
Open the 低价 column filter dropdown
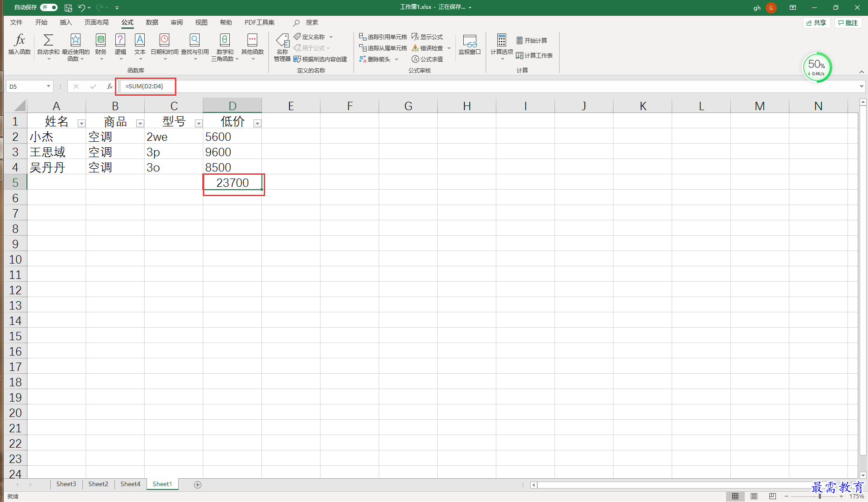click(x=257, y=123)
